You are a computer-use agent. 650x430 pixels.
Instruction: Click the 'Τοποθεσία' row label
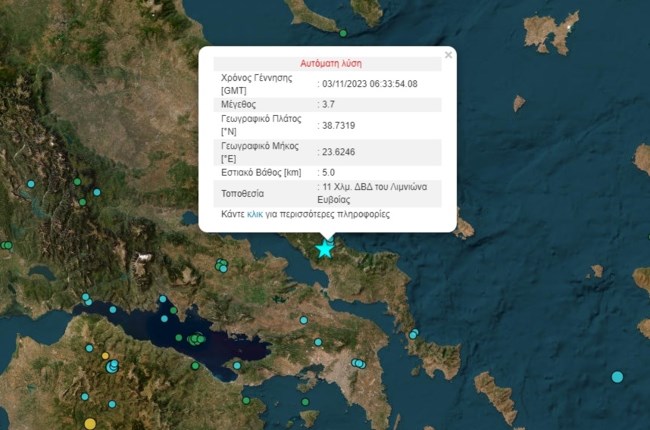click(x=243, y=193)
